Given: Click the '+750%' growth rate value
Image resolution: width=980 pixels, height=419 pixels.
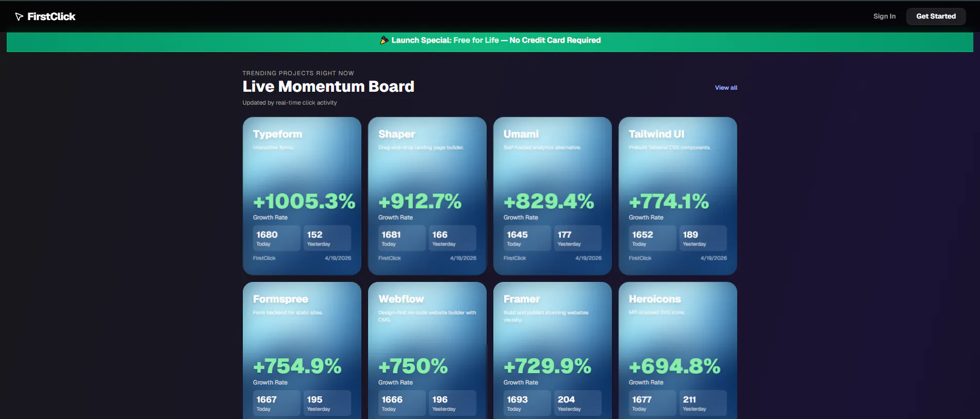Looking at the screenshot, I should (x=413, y=366).
